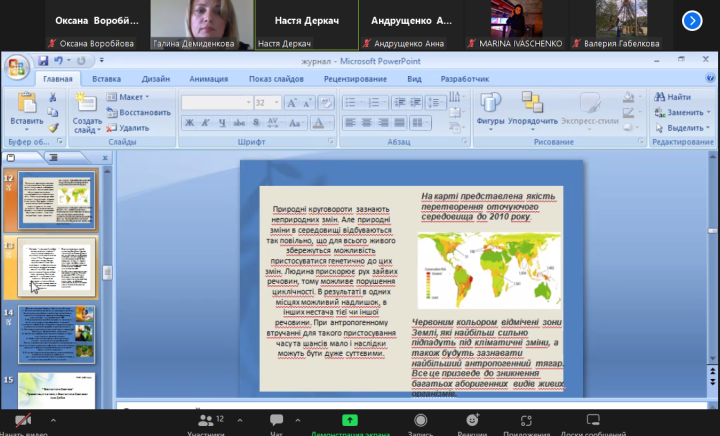Expand the Layout (Макет) dropdown
The image size is (720, 436).
pyautogui.click(x=130, y=97)
